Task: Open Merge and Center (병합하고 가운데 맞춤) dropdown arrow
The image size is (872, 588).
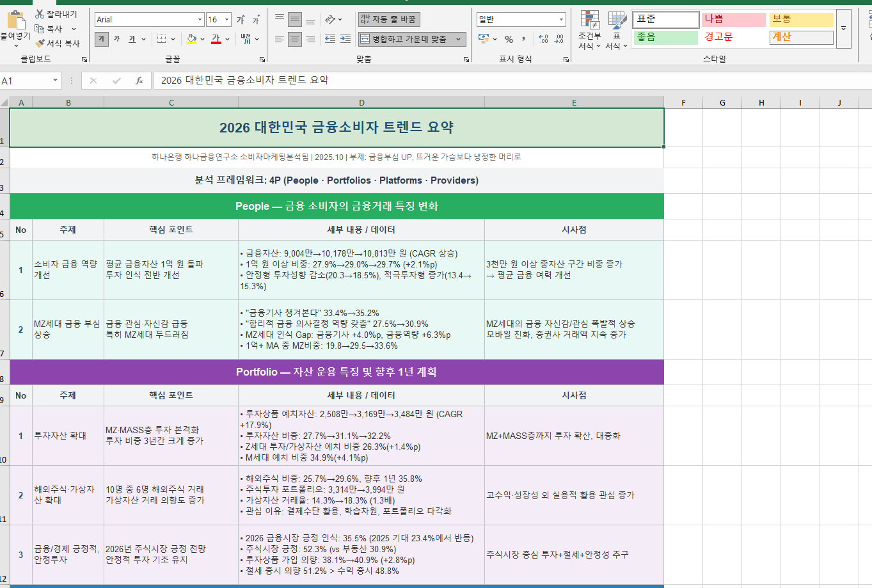Action: (x=459, y=40)
